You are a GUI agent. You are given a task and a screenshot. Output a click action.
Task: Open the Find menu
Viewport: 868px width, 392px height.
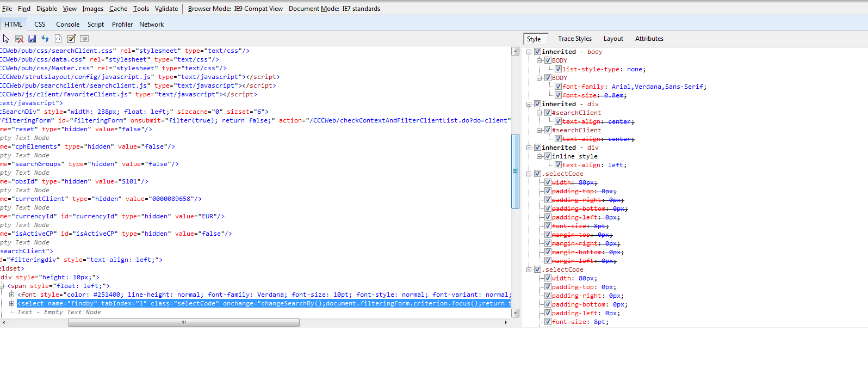[x=24, y=9]
